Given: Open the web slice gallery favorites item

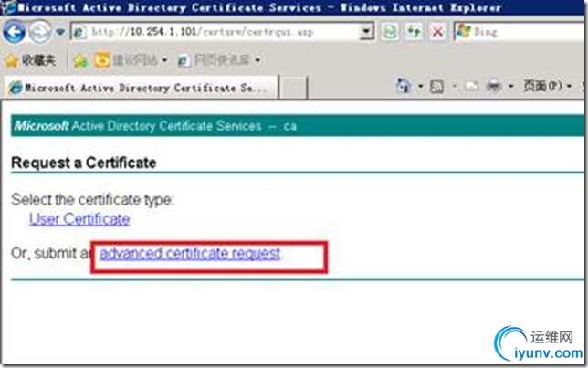Looking at the screenshot, I should (x=219, y=60).
